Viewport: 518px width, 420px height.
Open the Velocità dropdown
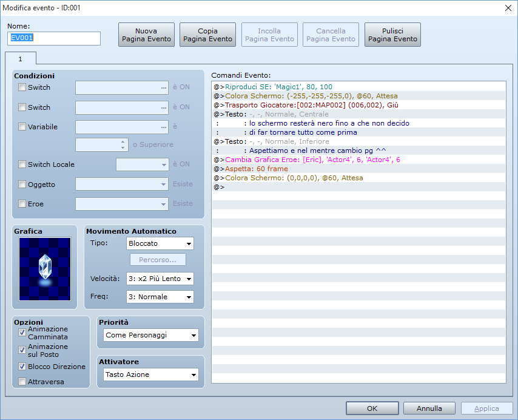(160, 279)
